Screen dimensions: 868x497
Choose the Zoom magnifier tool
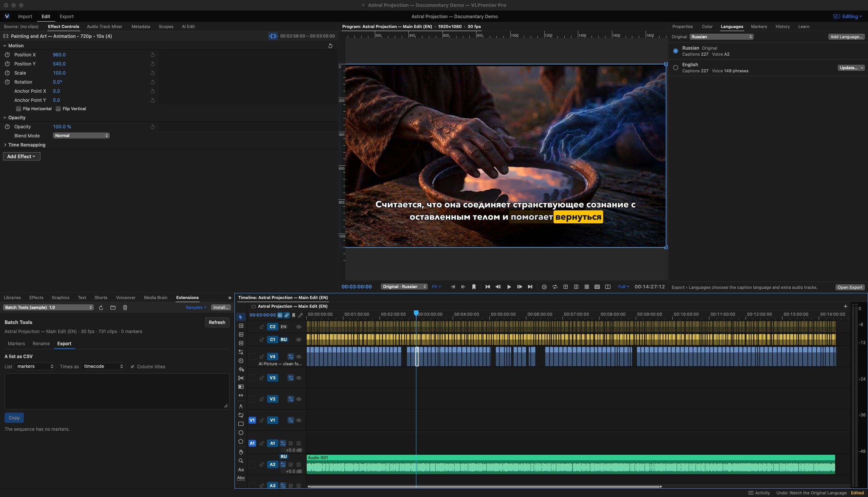pyautogui.click(x=241, y=461)
